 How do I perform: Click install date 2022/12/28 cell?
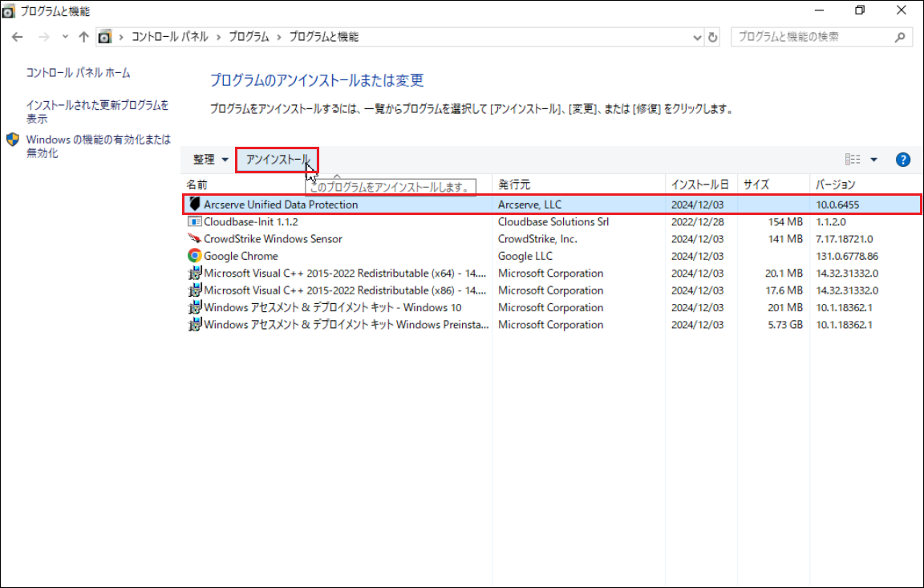click(x=697, y=222)
